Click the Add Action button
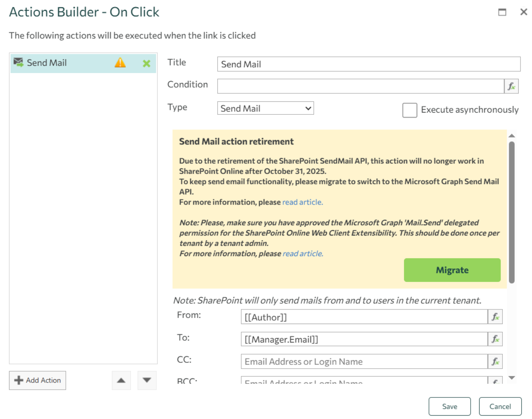532x419 pixels. pyautogui.click(x=37, y=380)
